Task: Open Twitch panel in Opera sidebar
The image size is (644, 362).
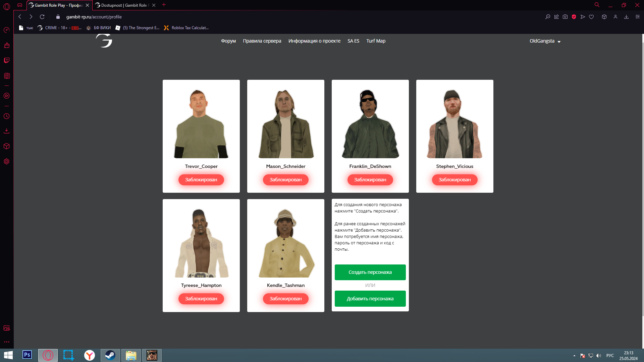Action: pyautogui.click(x=7, y=60)
